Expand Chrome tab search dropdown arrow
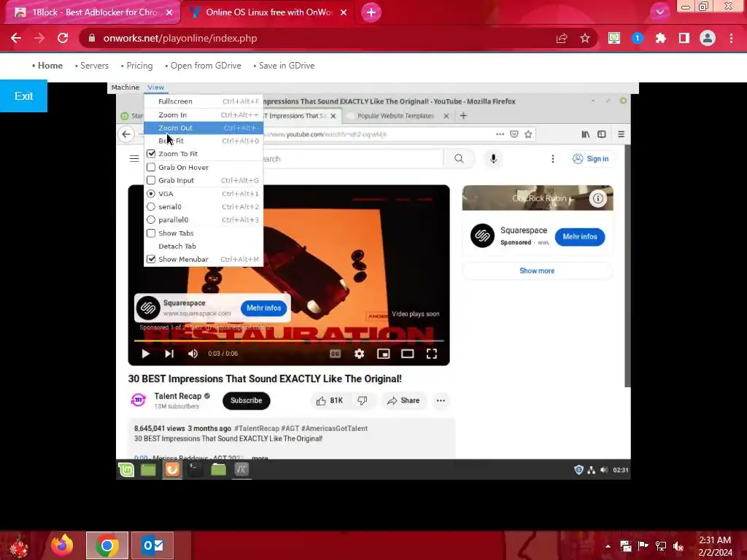747x560 pixels. [x=659, y=12]
